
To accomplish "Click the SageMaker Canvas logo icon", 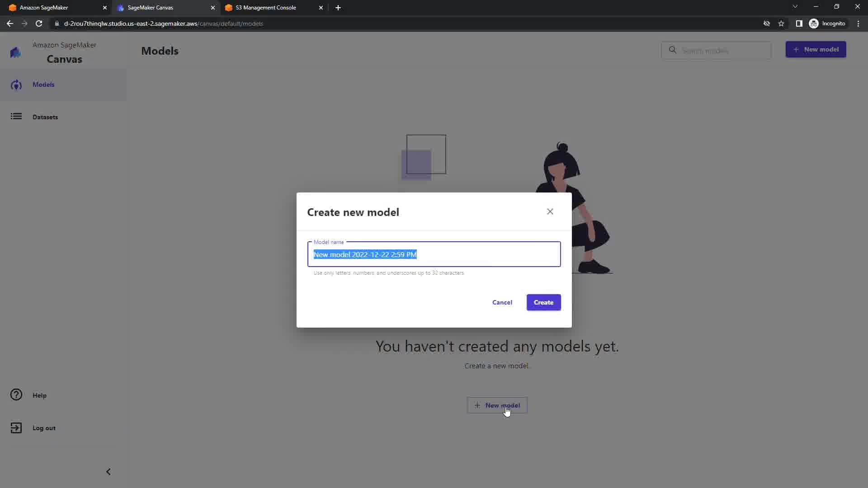I will click(x=15, y=52).
